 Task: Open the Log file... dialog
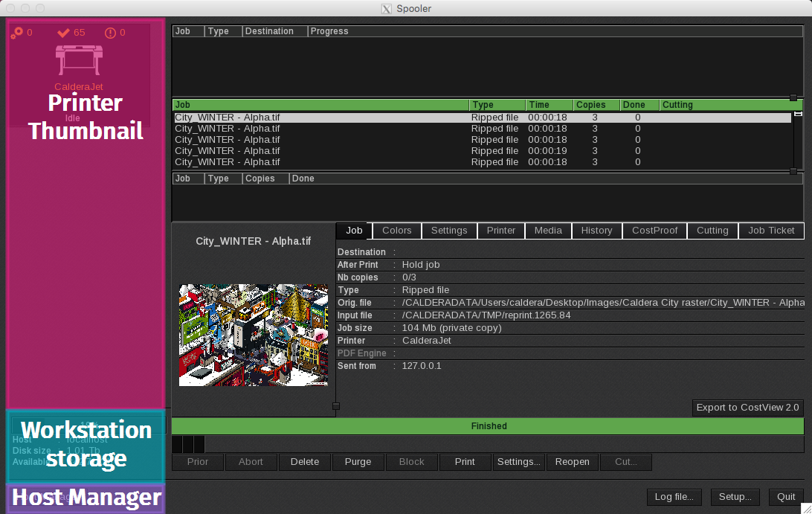tap(674, 497)
